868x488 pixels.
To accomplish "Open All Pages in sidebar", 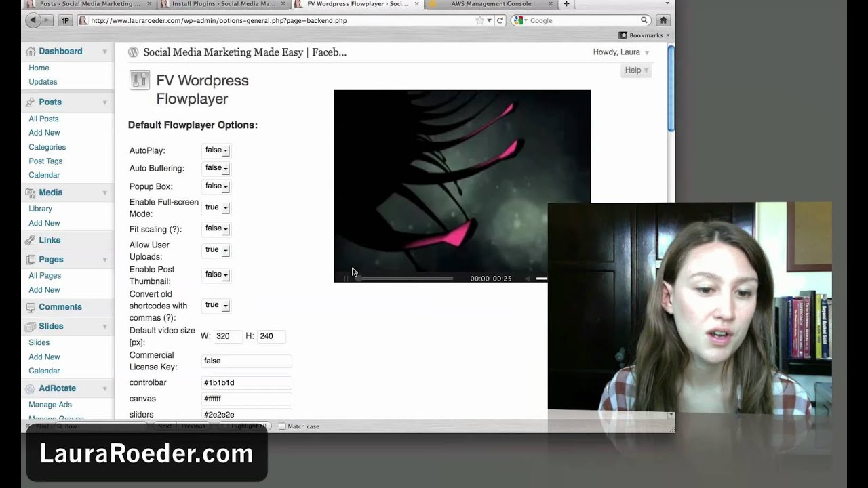I will 45,276.
